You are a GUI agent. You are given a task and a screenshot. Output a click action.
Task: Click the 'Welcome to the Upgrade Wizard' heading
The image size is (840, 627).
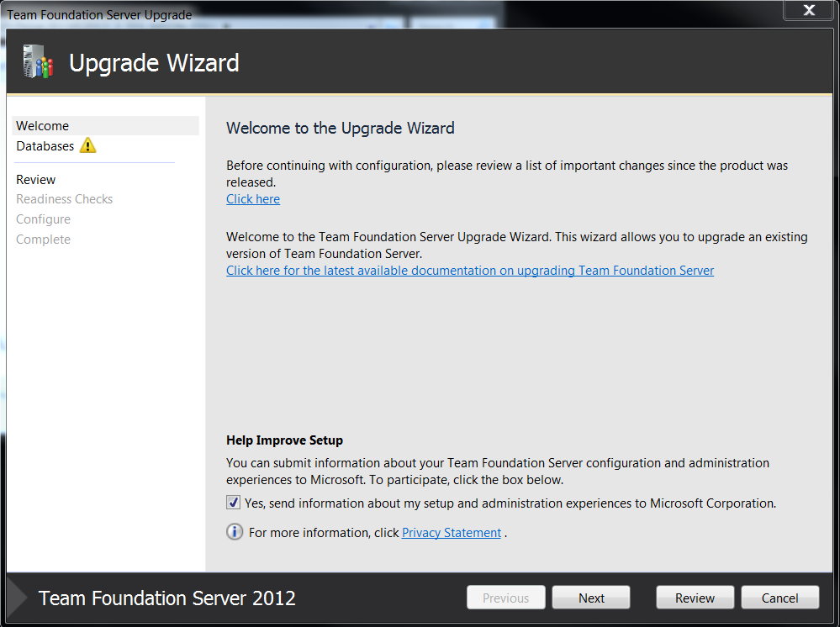coord(341,128)
